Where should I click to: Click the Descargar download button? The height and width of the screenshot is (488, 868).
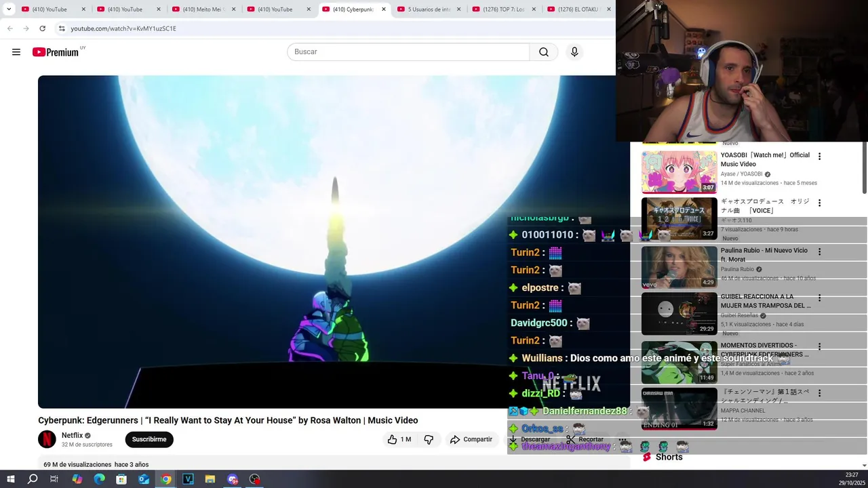click(x=530, y=439)
